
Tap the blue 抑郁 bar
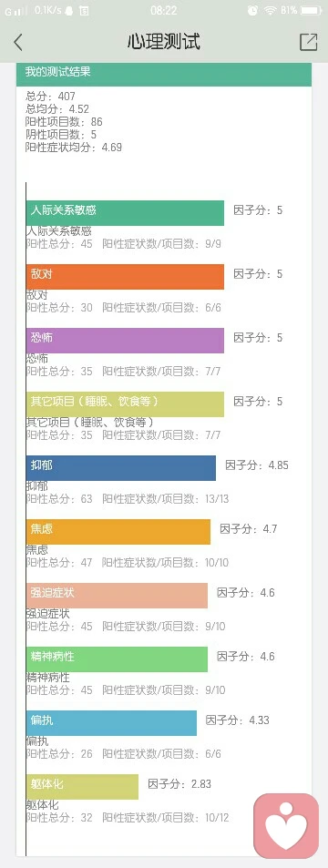pyautogui.click(x=121, y=468)
